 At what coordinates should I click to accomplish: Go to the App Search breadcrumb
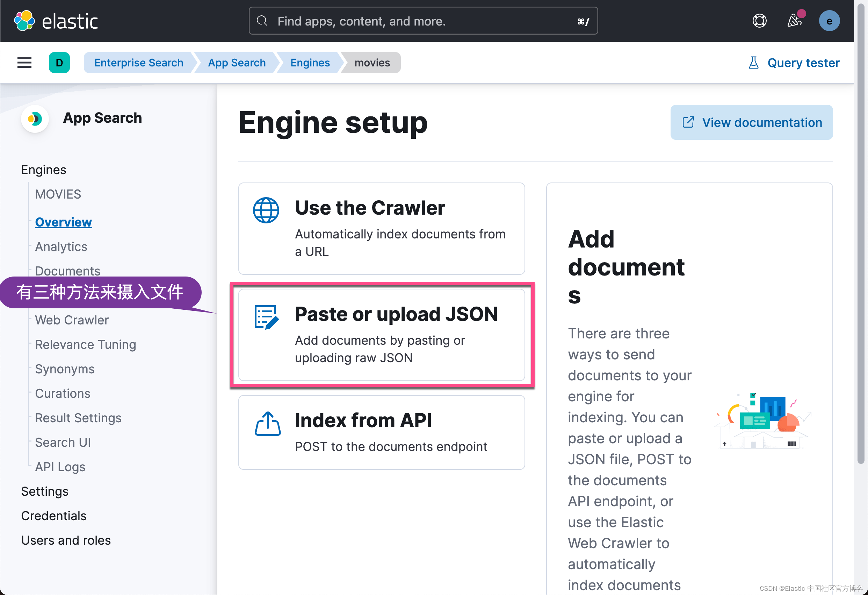(x=237, y=63)
